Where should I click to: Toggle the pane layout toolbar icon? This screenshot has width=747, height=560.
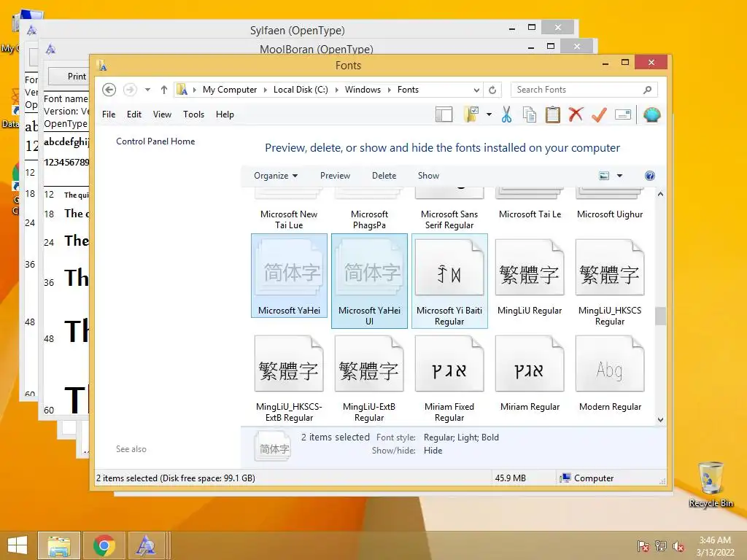[444, 114]
